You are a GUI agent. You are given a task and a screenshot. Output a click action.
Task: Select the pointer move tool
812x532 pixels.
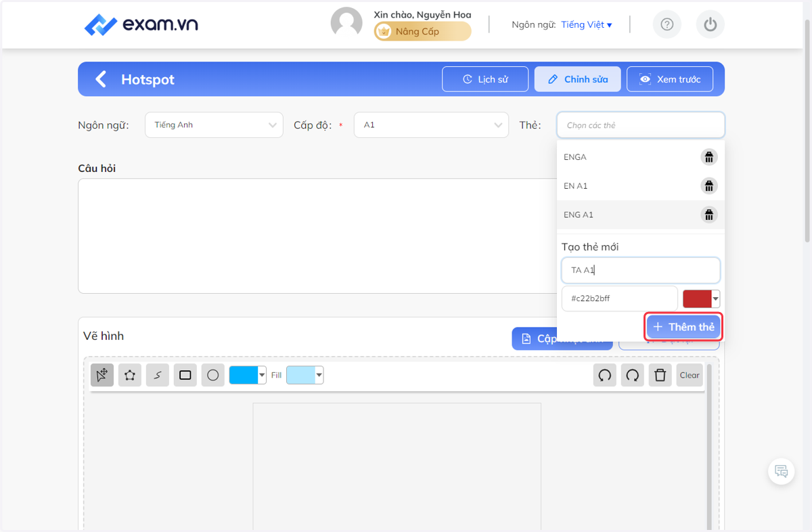click(102, 375)
